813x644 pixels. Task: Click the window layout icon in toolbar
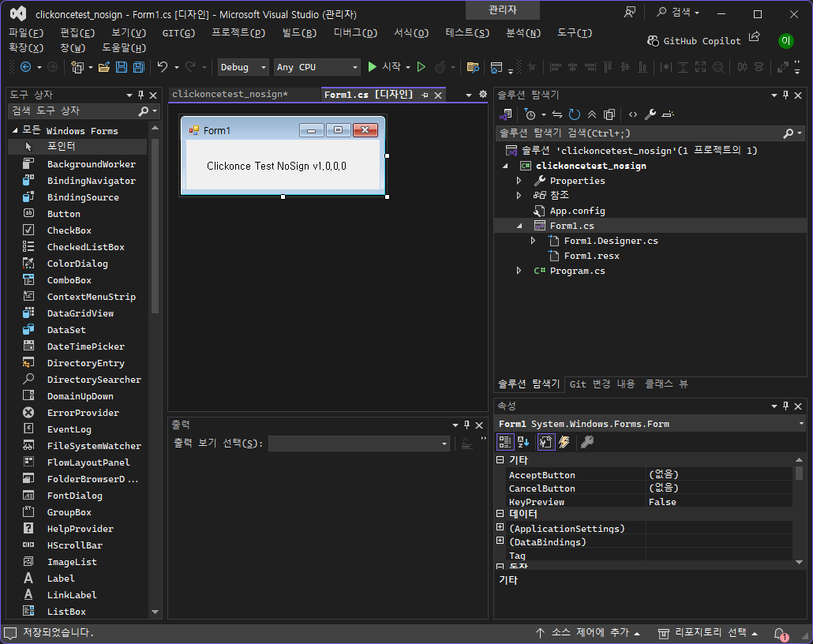[496, 67]
